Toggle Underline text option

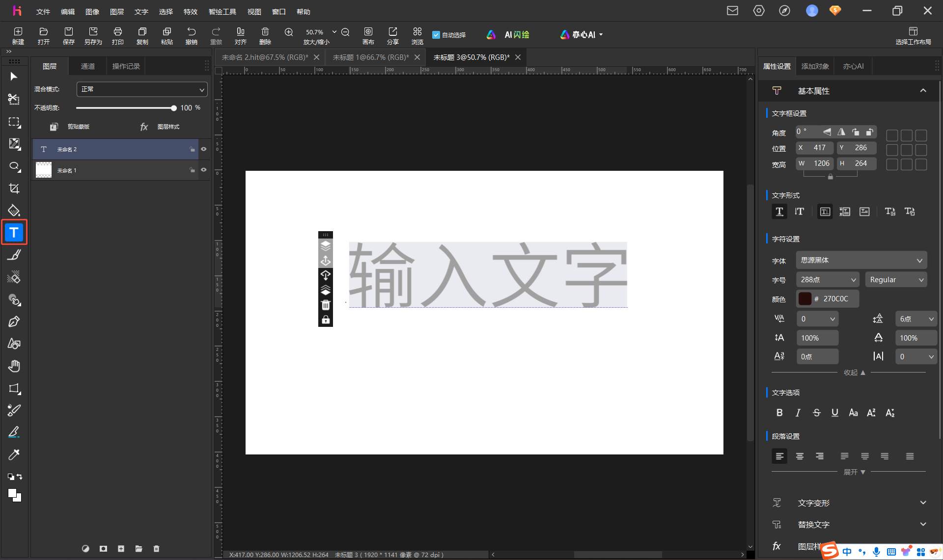click(834, 413)
